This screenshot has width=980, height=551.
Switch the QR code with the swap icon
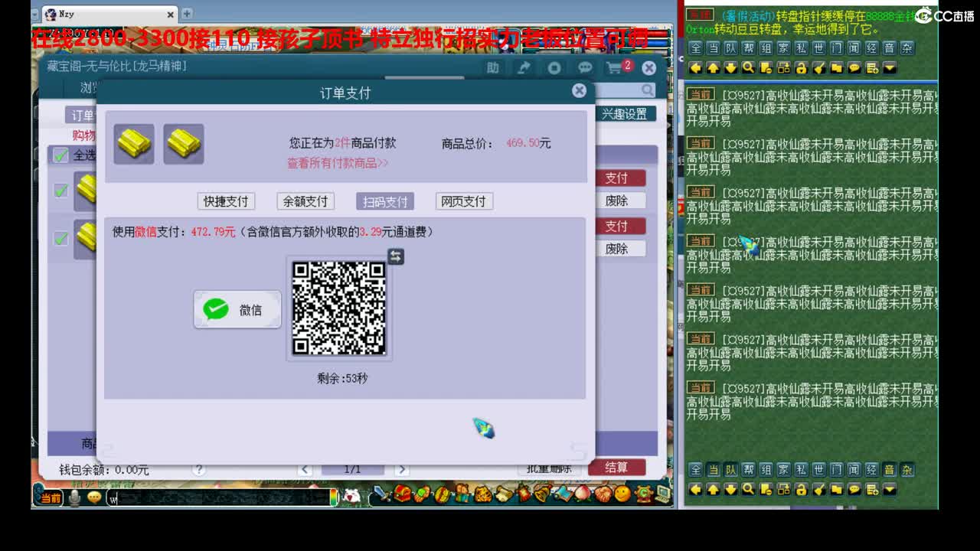pos(395,256)
